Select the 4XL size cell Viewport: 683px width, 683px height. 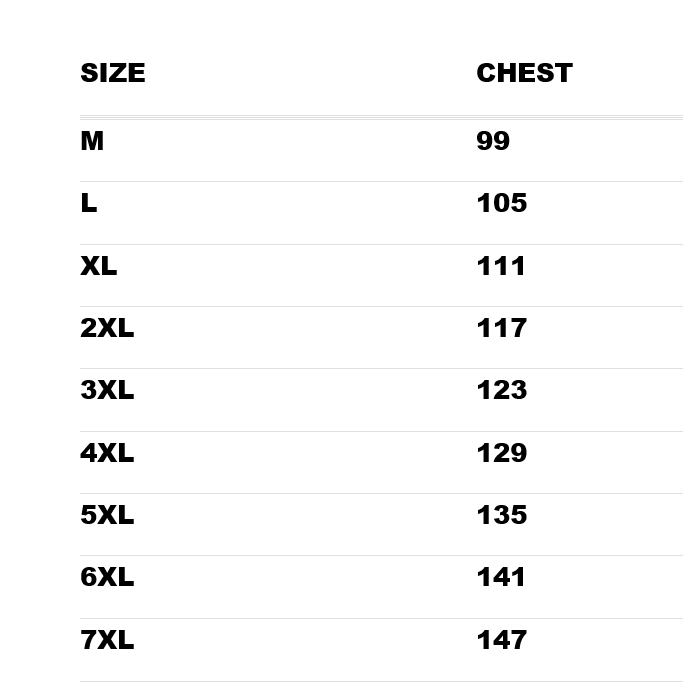click(107, 453)
